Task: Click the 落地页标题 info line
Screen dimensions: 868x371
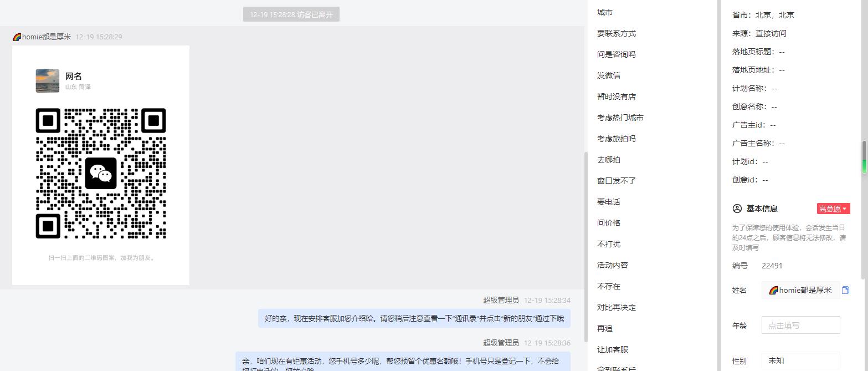Action: coord(758,52)
